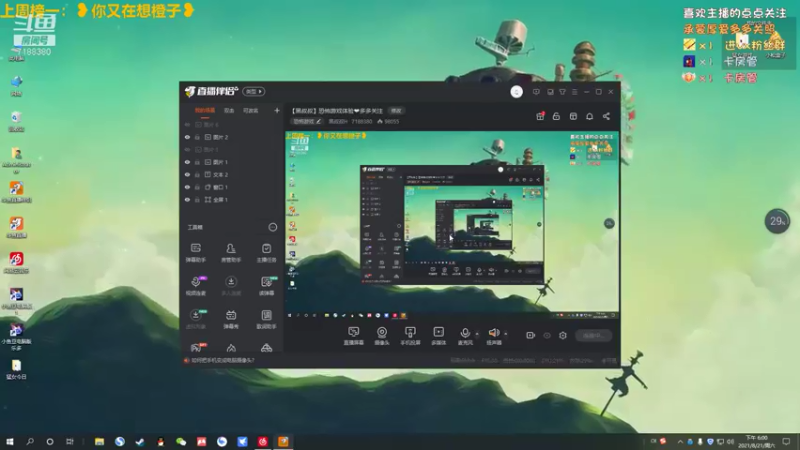Show hidden icons in system tray

pyautogui.click(x=680, y=441)
